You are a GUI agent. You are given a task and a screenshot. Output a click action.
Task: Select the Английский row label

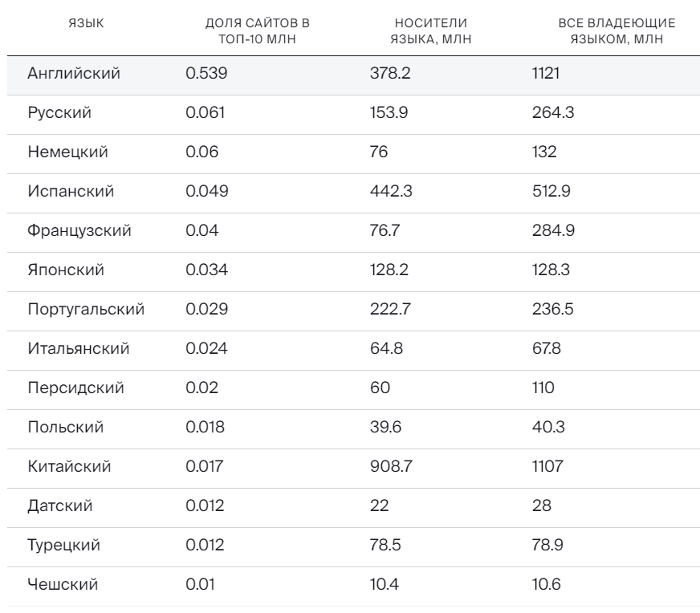coord(73,74)
